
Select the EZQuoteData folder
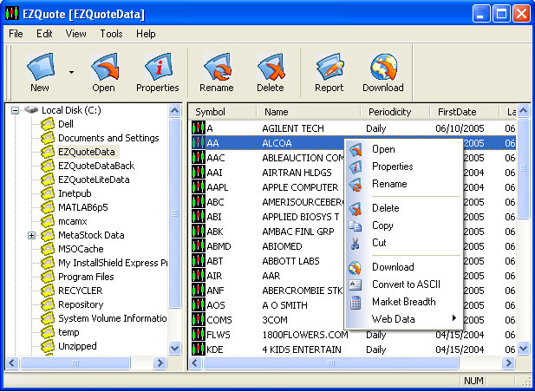point(87,152)
